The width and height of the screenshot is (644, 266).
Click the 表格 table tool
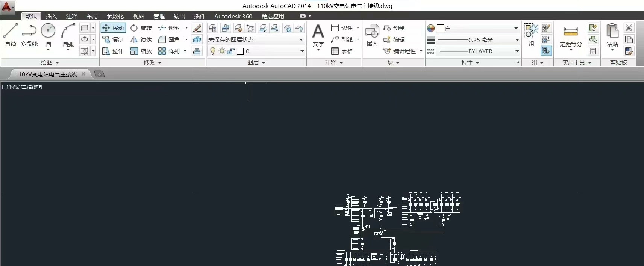(x=342, y=51)
